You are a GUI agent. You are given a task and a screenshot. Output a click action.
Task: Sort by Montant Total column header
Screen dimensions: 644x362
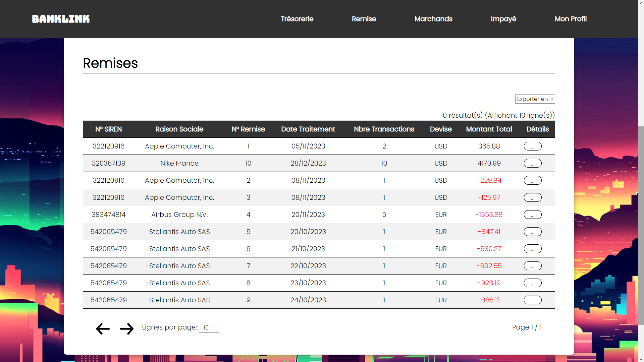coord(489,129)
